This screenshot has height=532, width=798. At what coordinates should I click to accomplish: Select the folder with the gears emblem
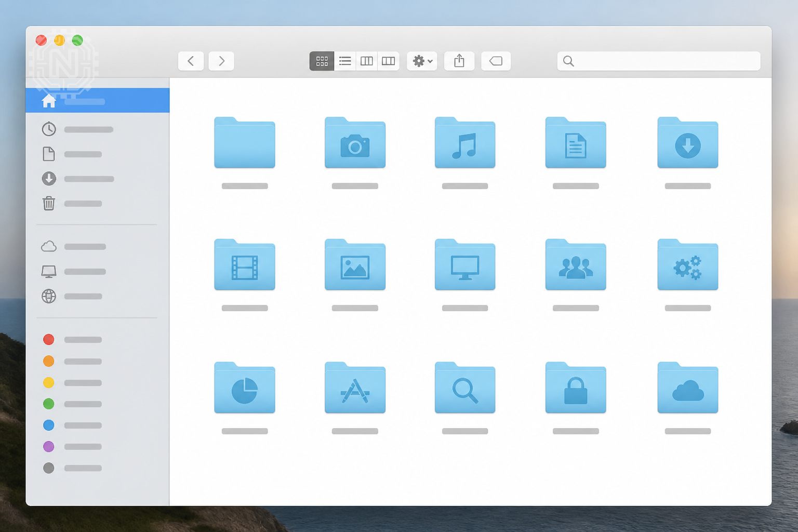coord(688,265)
